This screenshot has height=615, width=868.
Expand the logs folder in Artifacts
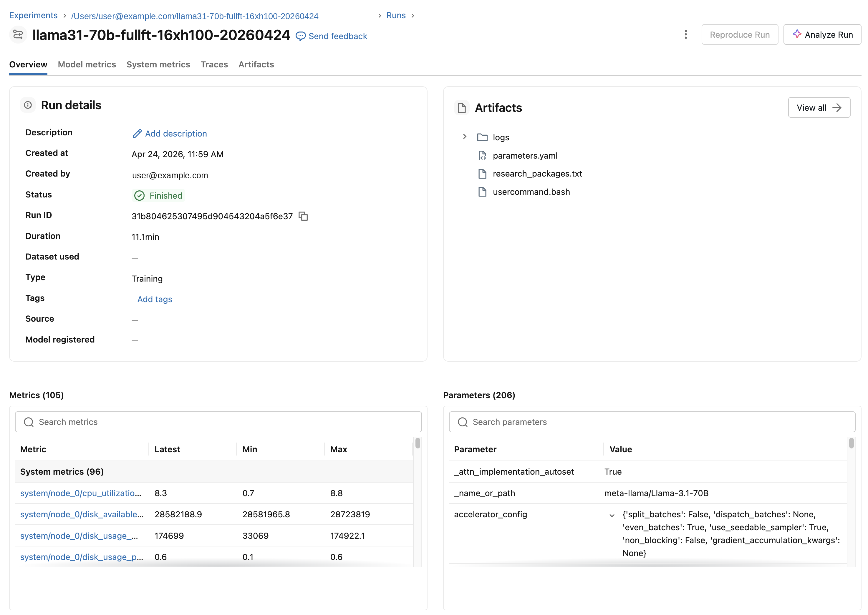pyautogui.click(x=465, y=137)
